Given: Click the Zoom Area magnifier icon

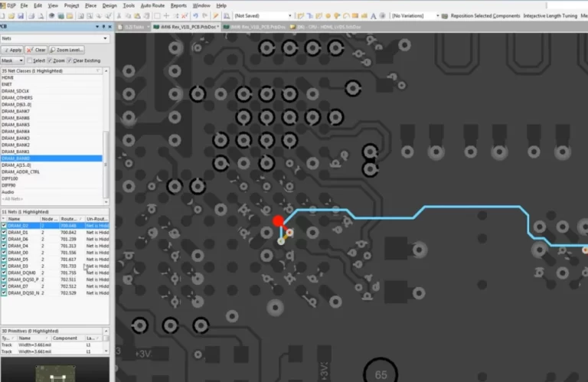Looking at the screenshot, I should (x=90, y=16).
